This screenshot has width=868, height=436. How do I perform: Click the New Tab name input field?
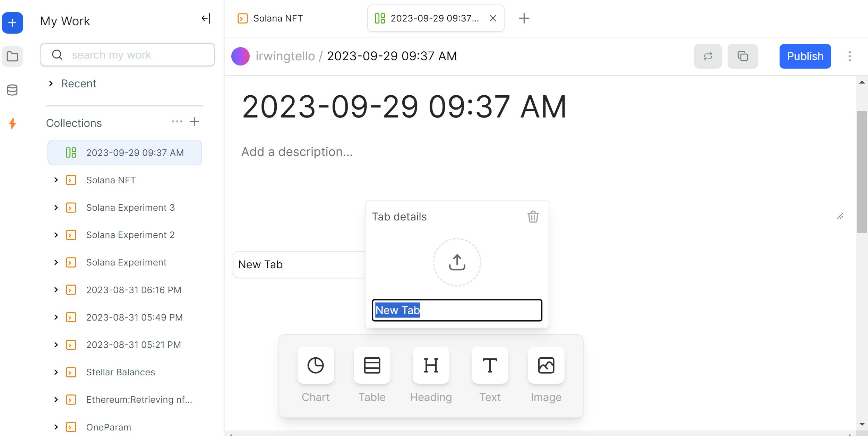[x=456, y=309]
